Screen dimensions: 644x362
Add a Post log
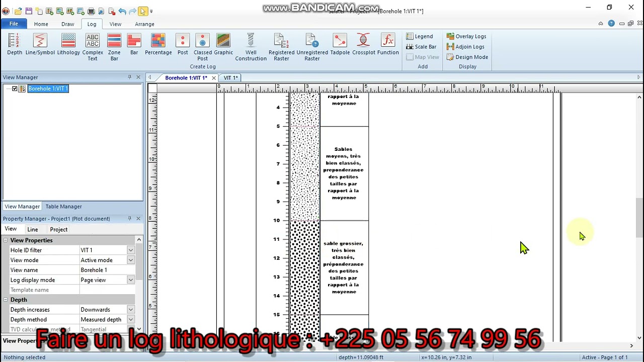tap(183, 44)
